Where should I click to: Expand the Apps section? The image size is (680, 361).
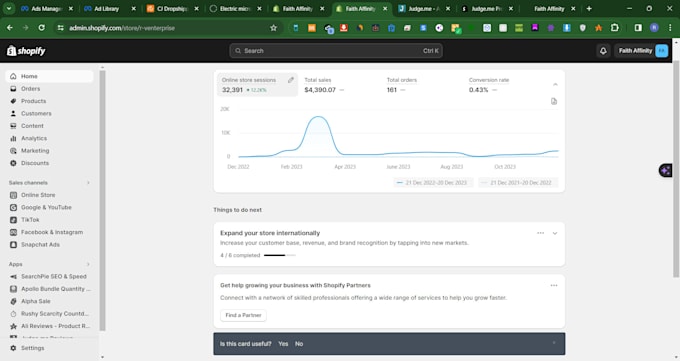[x=88, y=264]
